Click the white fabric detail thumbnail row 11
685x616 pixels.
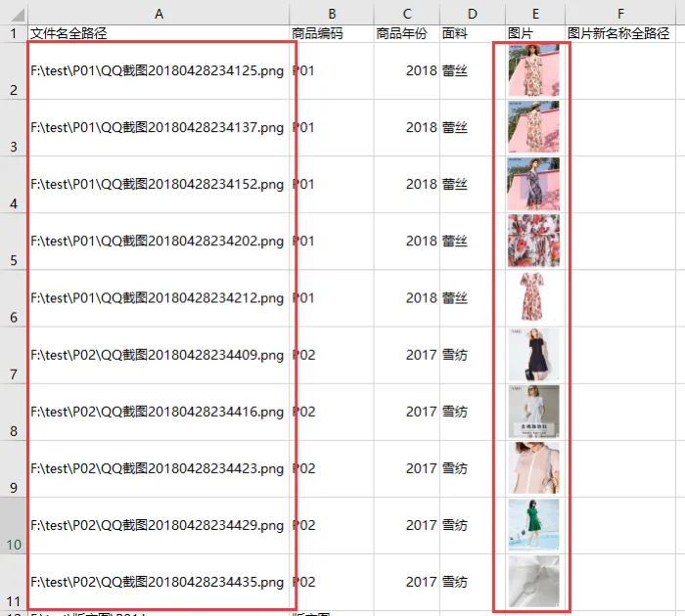coord(533,582)
